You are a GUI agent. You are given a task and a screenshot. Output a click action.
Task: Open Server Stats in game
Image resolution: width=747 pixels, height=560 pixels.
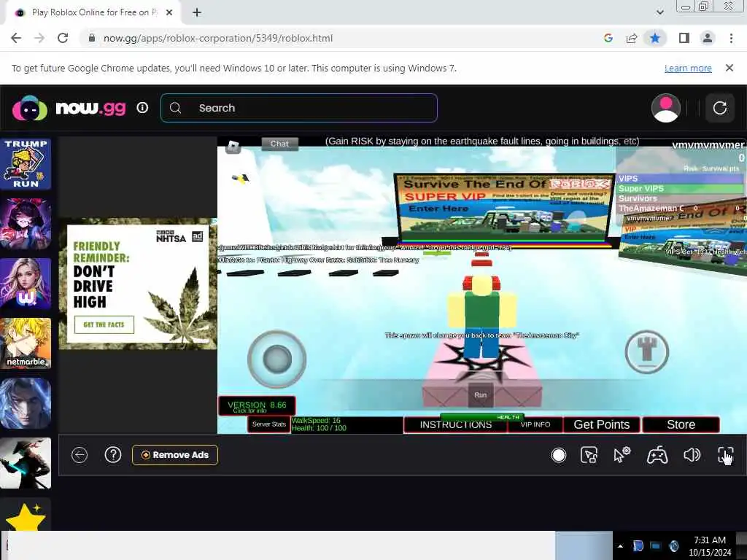(x=269, y=424)
